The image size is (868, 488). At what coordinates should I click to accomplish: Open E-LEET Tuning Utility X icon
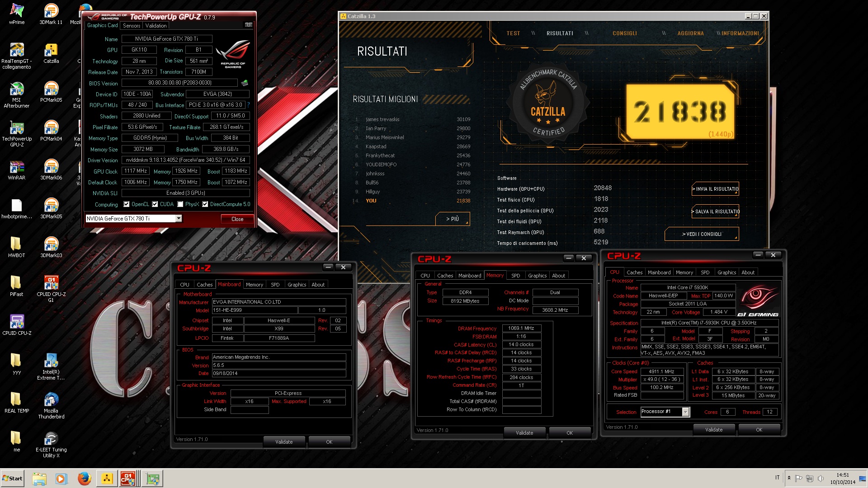(x=51, y=444)
